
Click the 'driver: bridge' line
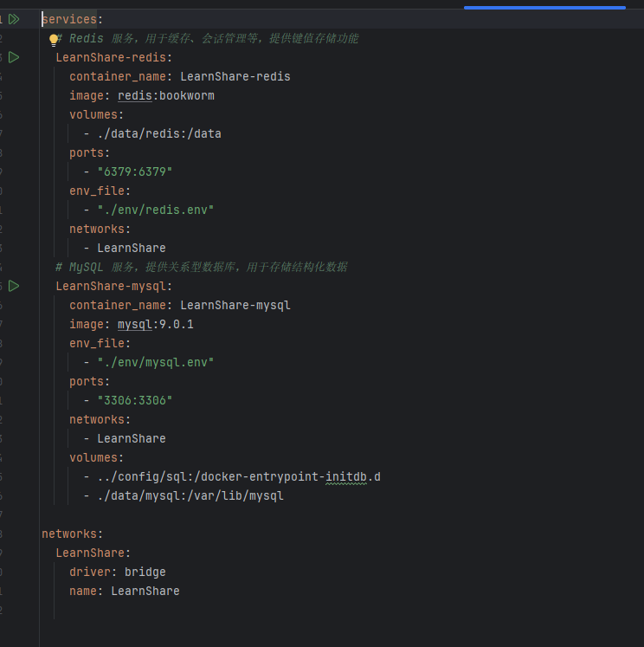click(118, 572)
